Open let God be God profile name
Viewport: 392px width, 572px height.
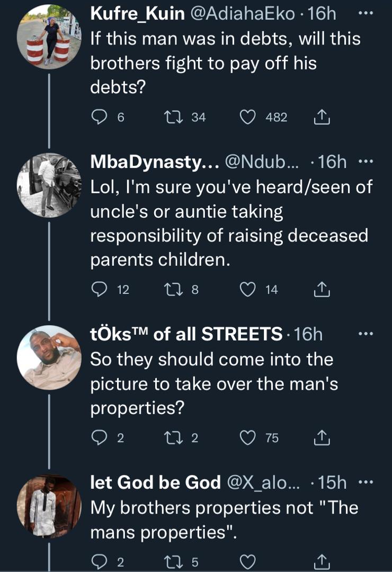156,482
